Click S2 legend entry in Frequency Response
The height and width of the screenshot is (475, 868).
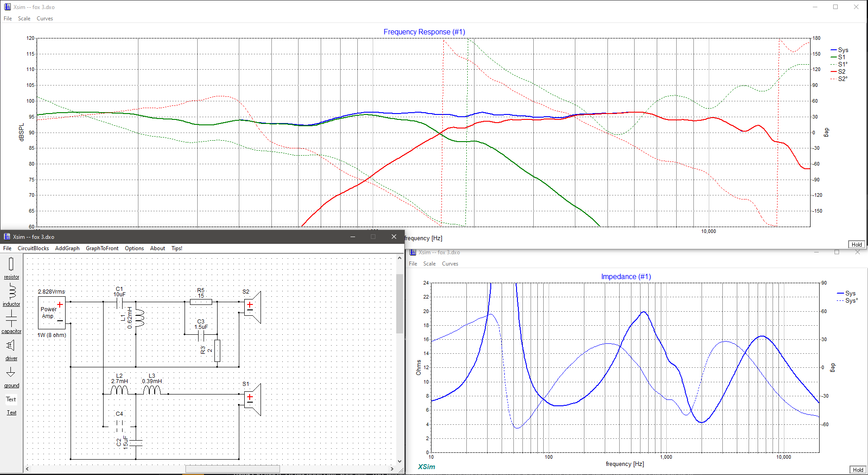pyautogui.click(x=838, y=71)
